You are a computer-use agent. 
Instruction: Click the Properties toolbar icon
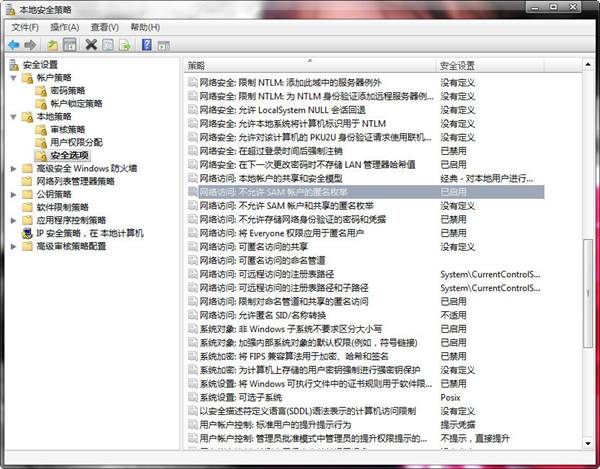tap(108, 45)
